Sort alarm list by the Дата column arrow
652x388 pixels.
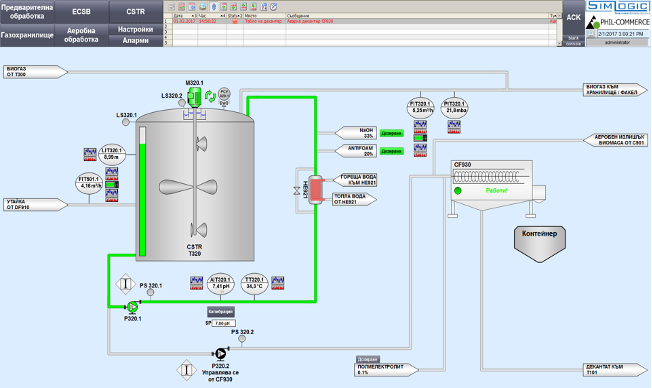click(x=193, y=16)
